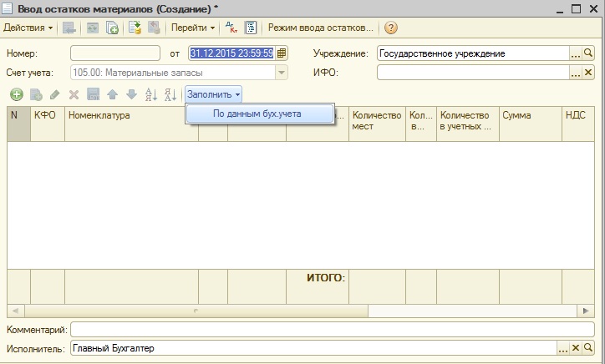Click the Дт/Кт postings icon
The height and width of the screenshot is (364, 605).
[232, 28]
